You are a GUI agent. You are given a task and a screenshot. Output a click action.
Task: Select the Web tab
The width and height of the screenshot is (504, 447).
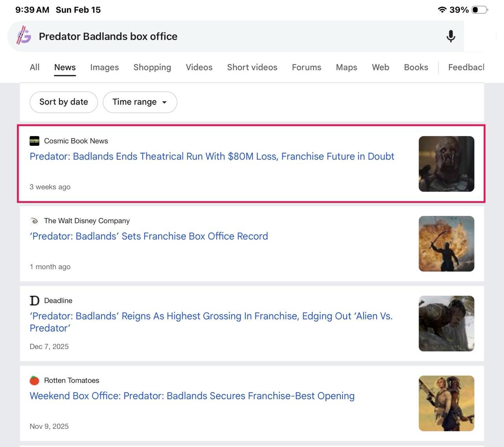(381, 67)
